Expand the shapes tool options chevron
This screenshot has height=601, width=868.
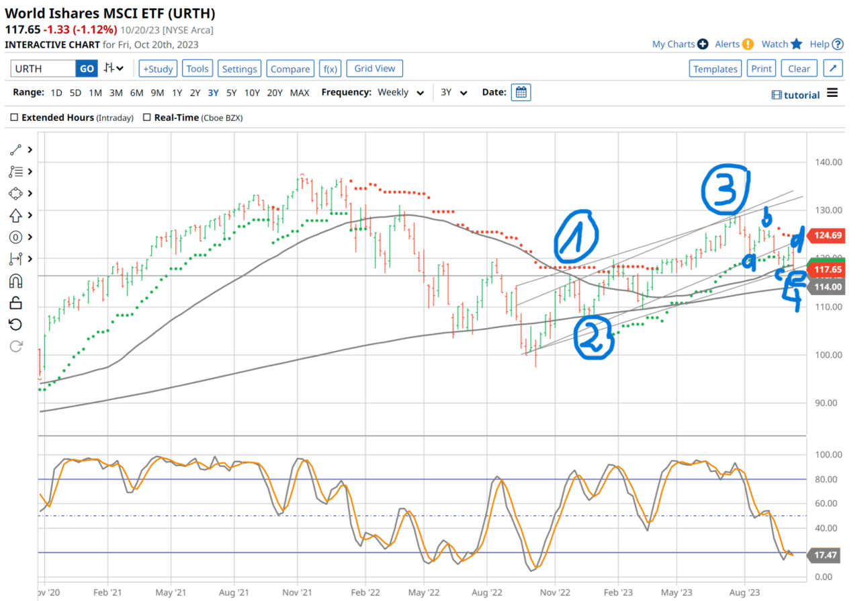pos(30,193)
